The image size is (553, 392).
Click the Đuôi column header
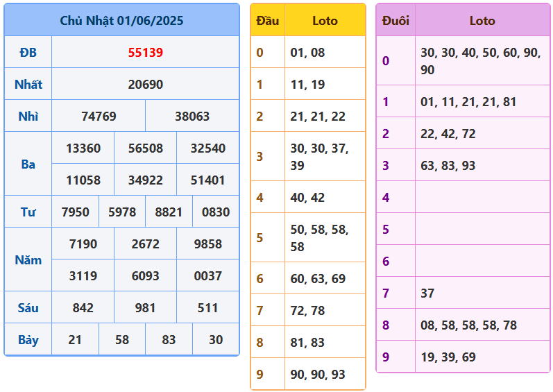click(x=395, y=20)
